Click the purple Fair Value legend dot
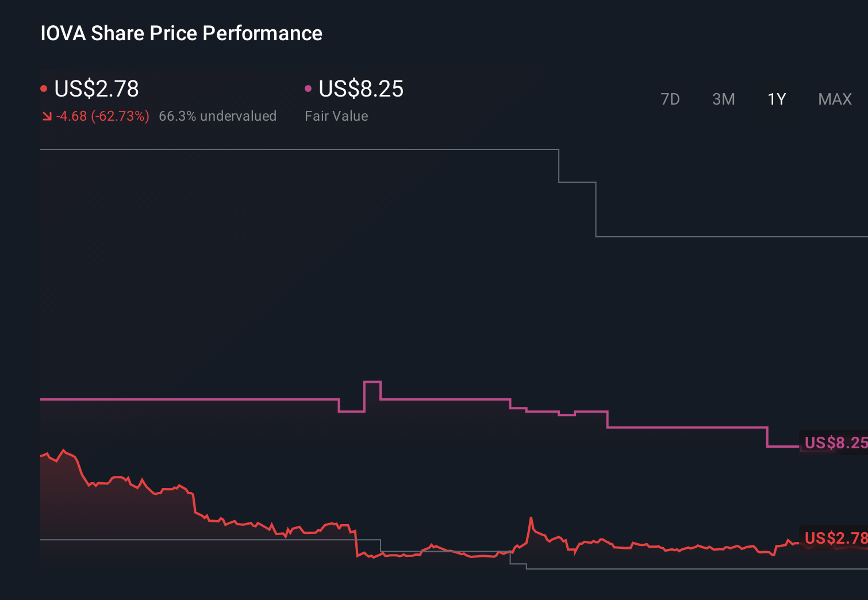 coord(309,87)
